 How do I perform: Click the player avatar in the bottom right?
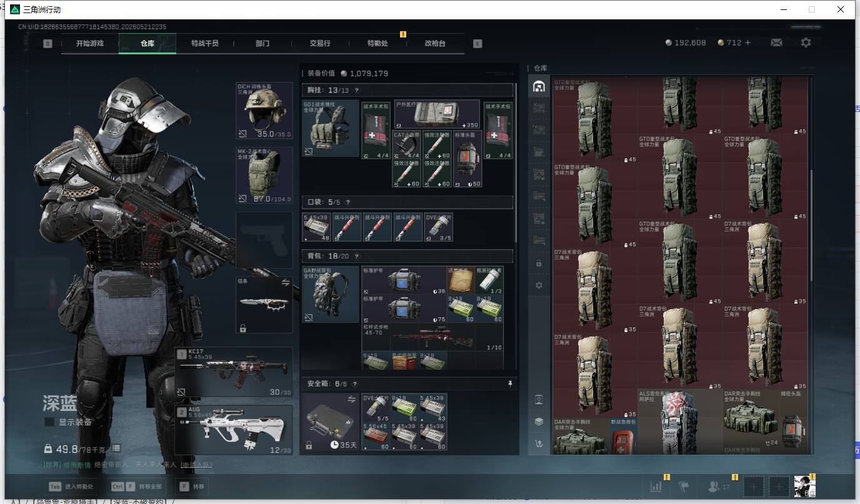click(x=805, y=487)
